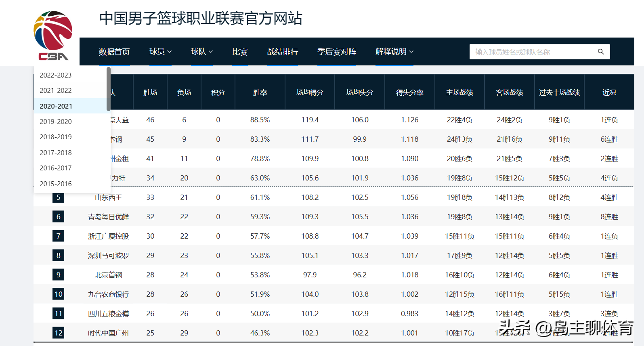
Task: Click recent status 8连胜 cell
Action: click(x=609, y=217)
